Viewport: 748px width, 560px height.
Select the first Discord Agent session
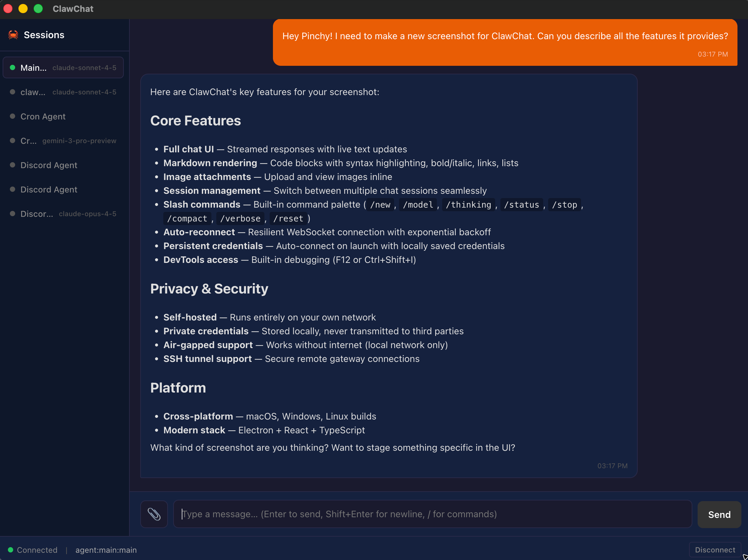[x=63, y=165]
